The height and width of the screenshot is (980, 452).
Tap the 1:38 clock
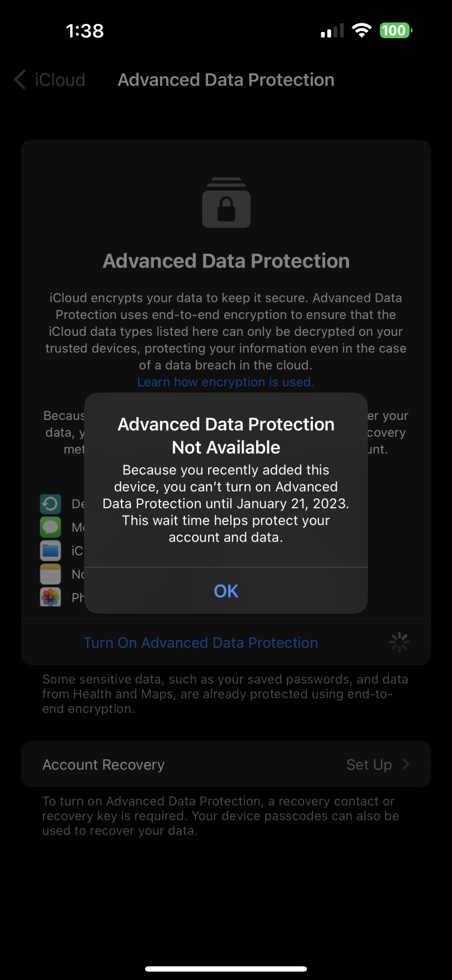tap(85, 31)
